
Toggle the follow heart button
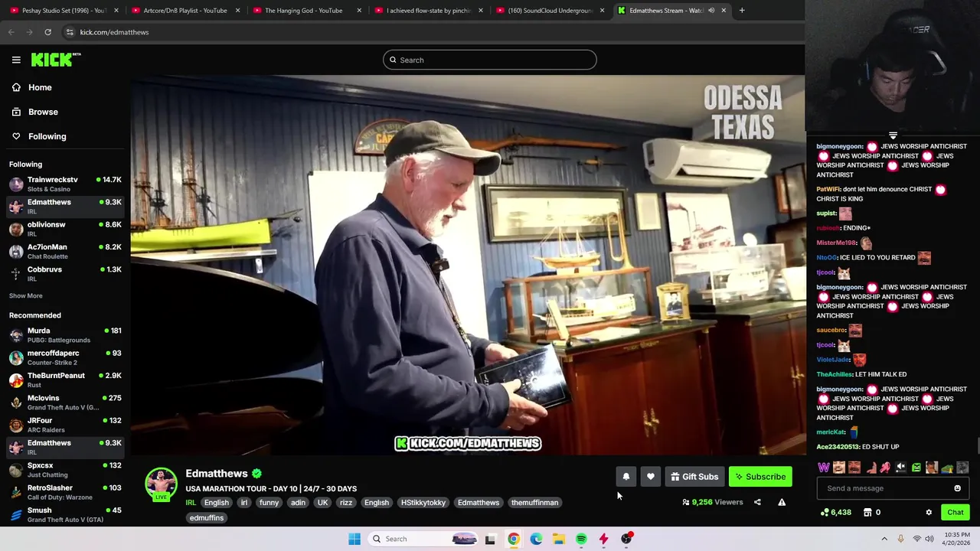650,477
